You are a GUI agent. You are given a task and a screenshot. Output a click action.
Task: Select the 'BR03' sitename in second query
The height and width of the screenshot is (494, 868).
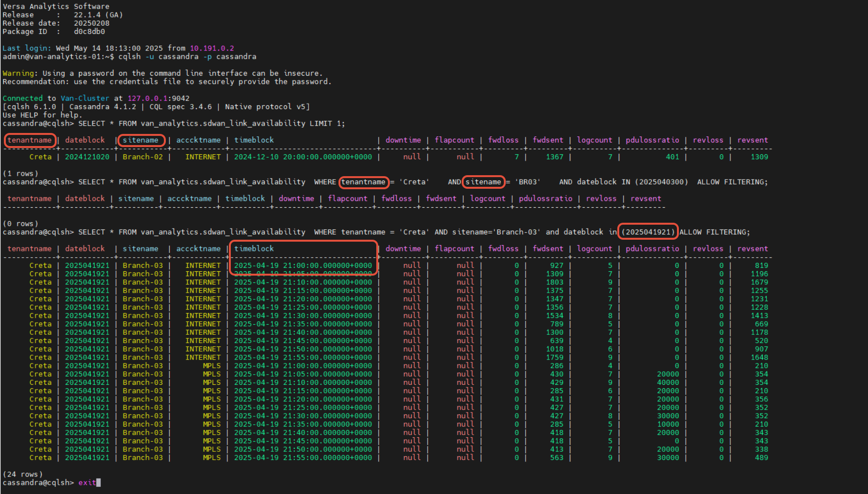528,182
